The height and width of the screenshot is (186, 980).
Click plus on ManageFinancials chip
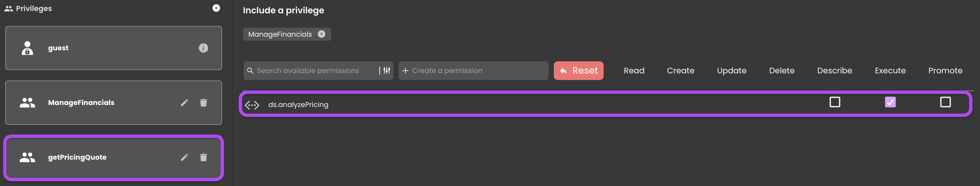point(322,34)
